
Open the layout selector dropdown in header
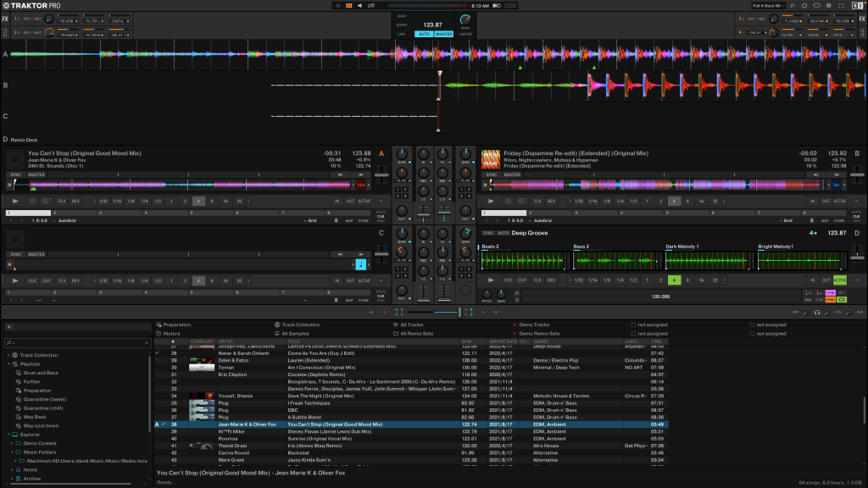point(768,6)
